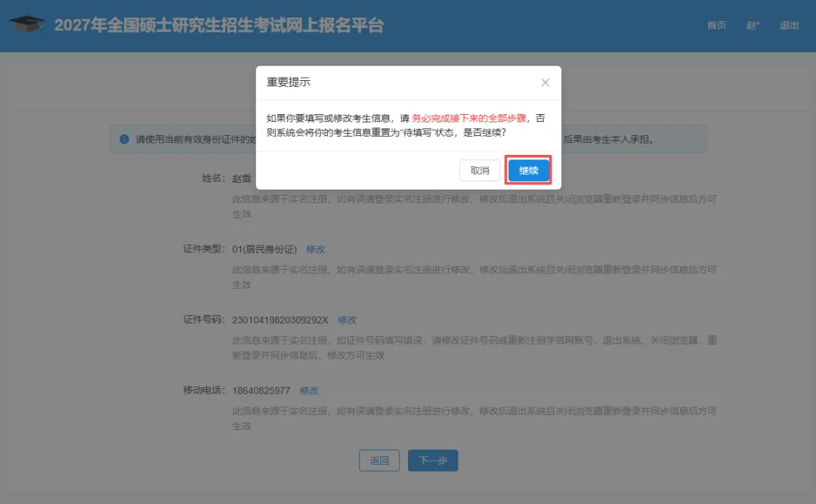Click the 重要提示 dialog title
Image resolution: width=816 pixels, height=504 pixels.
[289, 82]
